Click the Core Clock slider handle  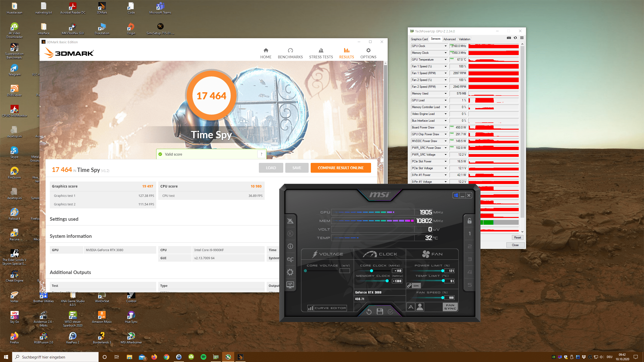tap(371, 271)
